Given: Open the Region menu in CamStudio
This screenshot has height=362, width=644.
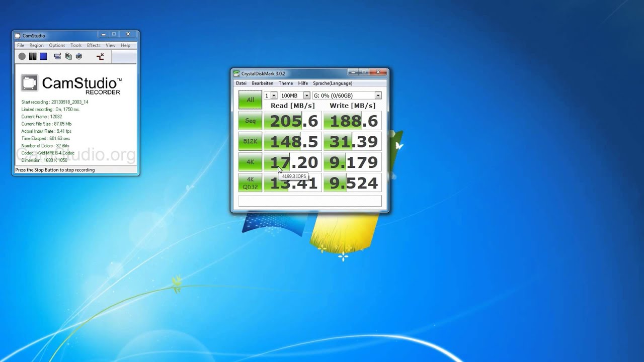Looking at the screenshot, I should [36, 45].
